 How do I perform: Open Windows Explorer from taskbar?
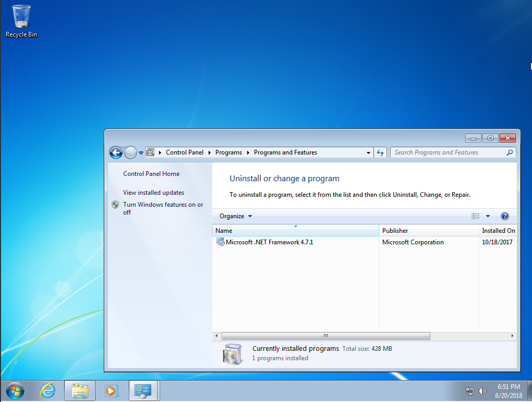80,391
